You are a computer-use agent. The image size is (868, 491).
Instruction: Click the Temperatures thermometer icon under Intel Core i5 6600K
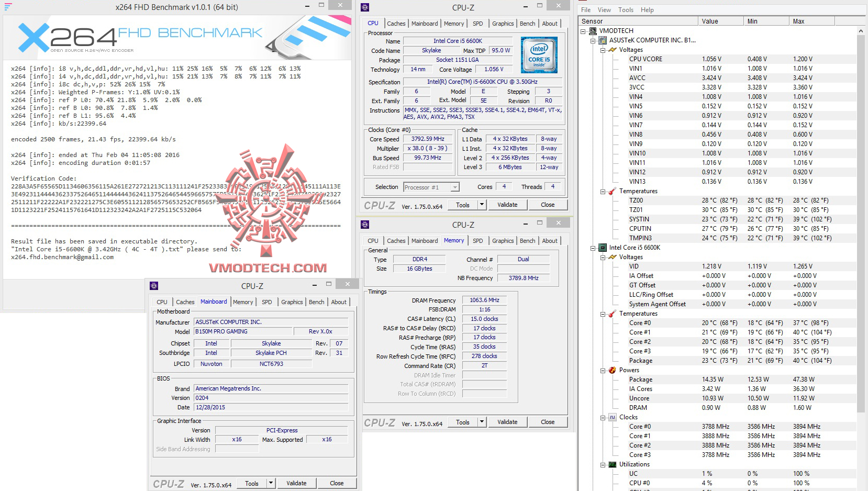click(613, 314)
